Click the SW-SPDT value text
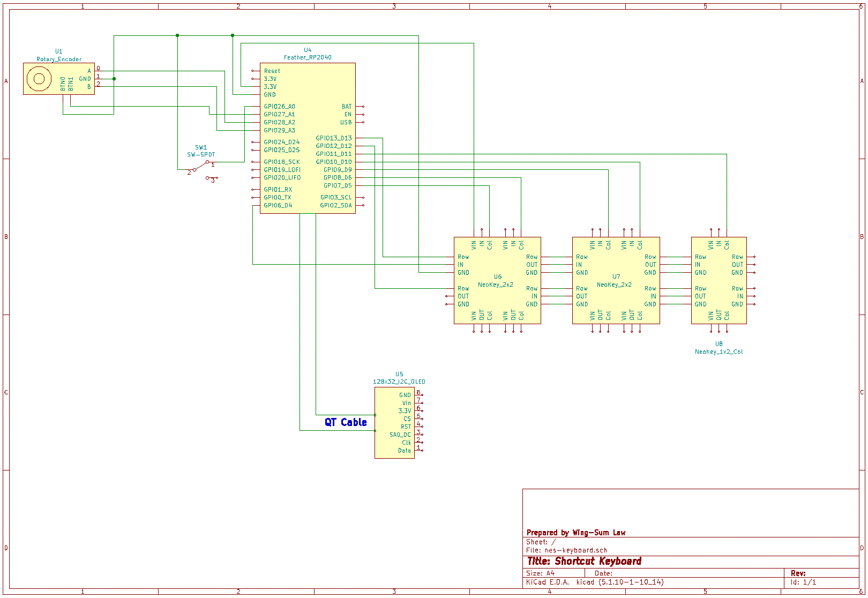The height and width of the screenshot is (598, 868). point(201,154)
